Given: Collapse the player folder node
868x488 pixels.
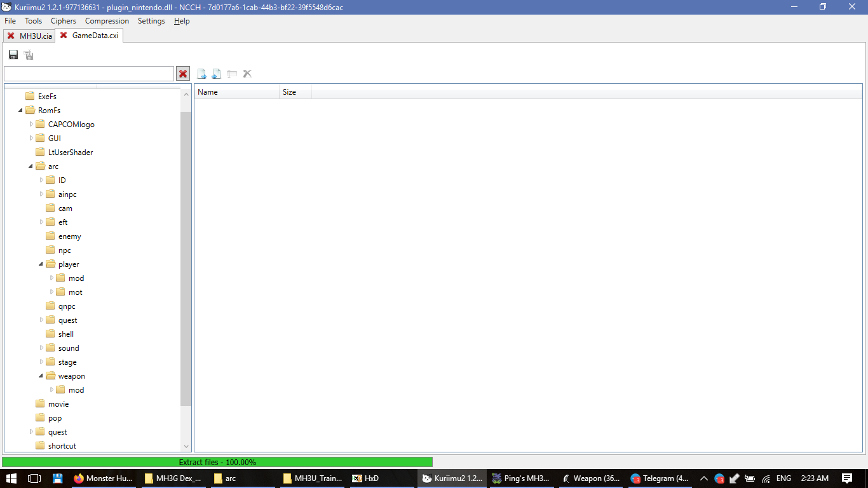Looking at the screenshot, I should (x=41, y=264).
